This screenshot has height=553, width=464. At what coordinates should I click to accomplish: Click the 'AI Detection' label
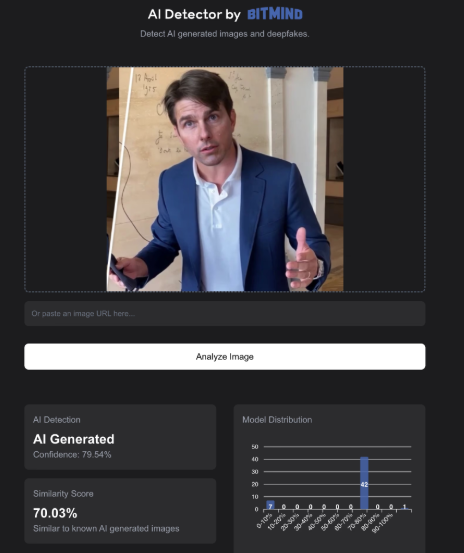click(x=57, y=420)
